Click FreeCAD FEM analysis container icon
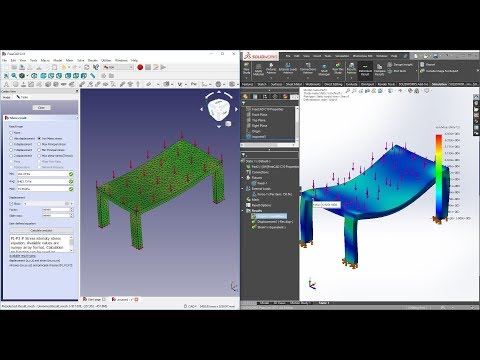The image size is (480, 360). click(6, 84)
